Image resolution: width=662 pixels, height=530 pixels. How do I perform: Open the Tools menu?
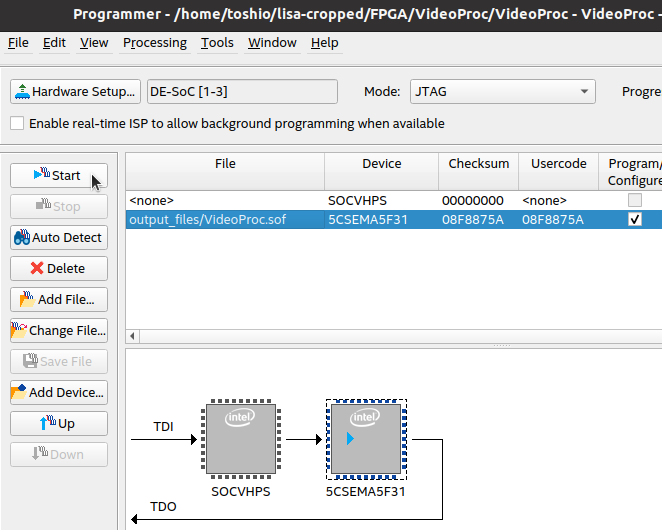(217, 43)
